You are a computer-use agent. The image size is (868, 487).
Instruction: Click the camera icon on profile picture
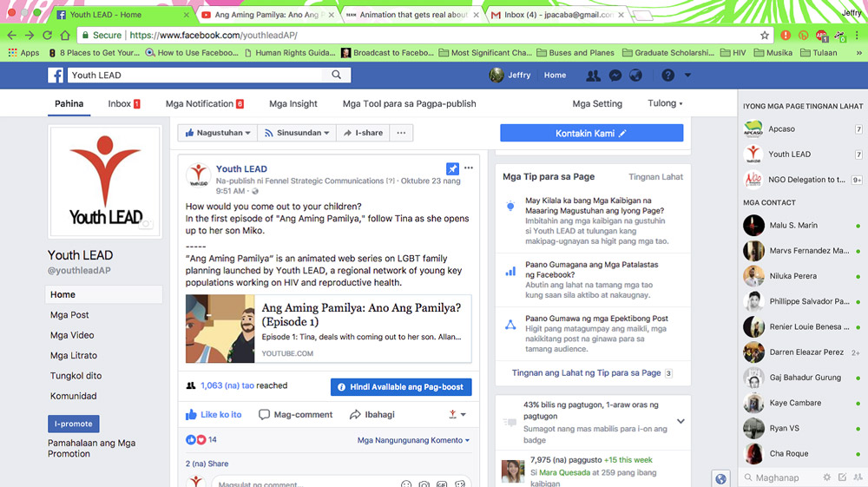146,224
